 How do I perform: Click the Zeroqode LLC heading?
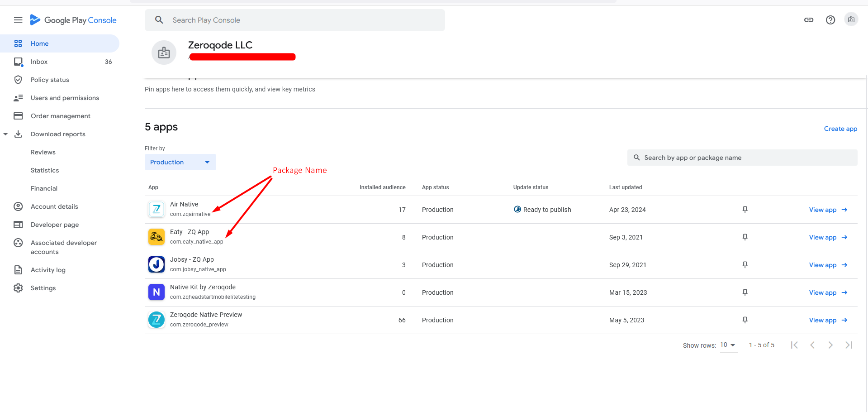pyautogui.click(x=220, y=45)
